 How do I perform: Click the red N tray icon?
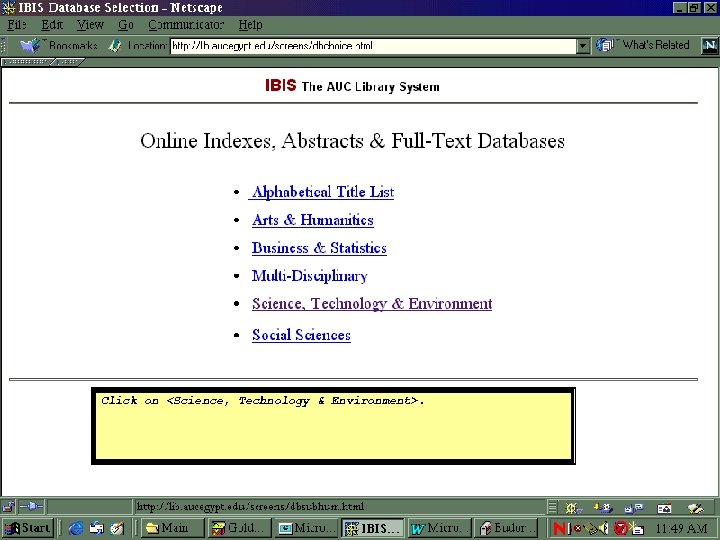tap(559, 529)
